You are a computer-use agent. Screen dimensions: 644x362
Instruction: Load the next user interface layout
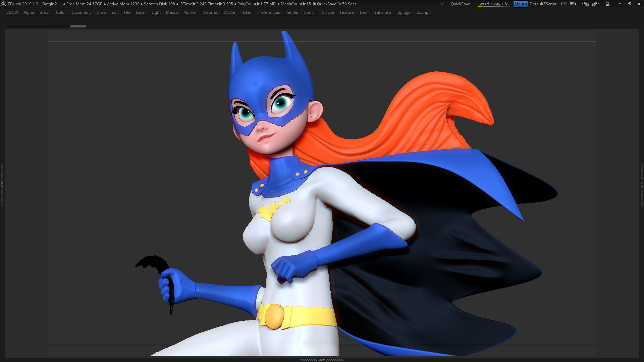click(x=596, y=4)
